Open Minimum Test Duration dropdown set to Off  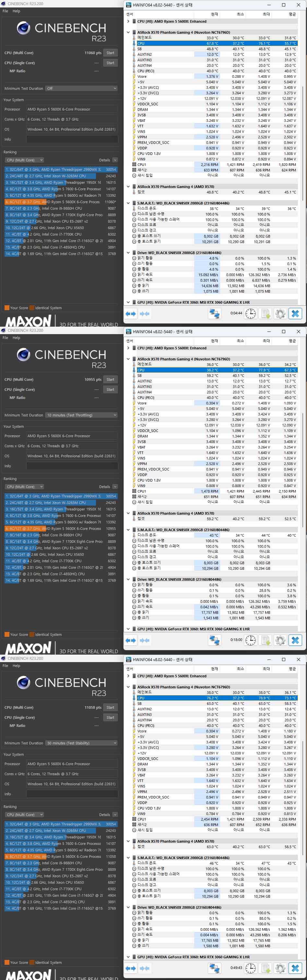(x=81, y=88)
